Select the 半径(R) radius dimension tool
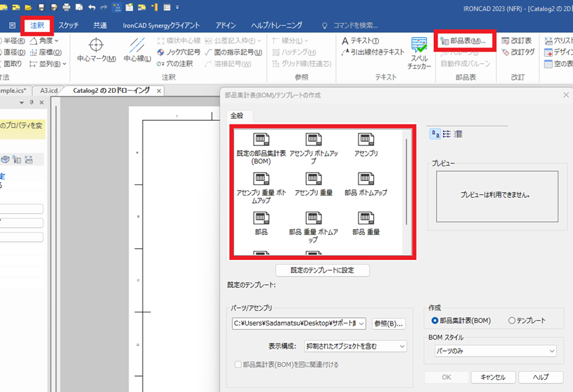 click(x=13, y=41)
